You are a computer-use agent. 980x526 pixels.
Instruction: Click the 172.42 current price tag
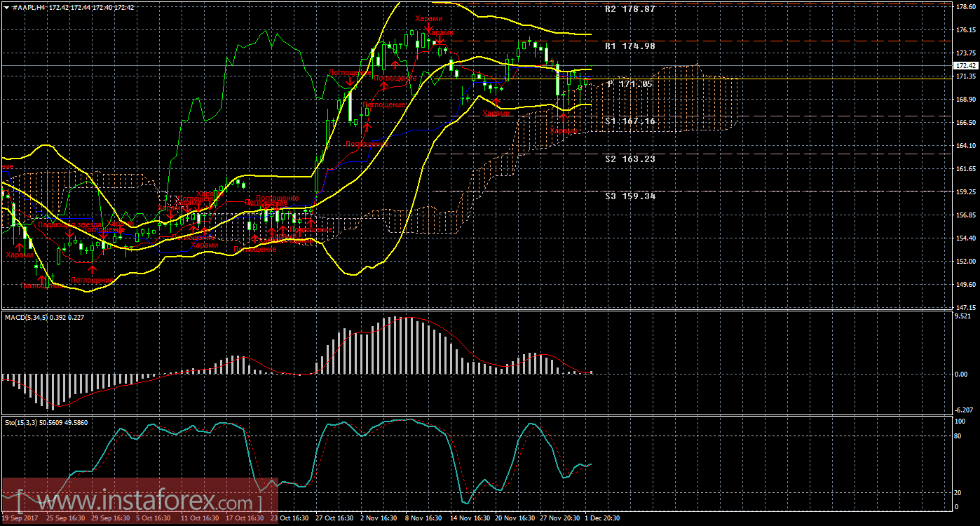[965, 65]
